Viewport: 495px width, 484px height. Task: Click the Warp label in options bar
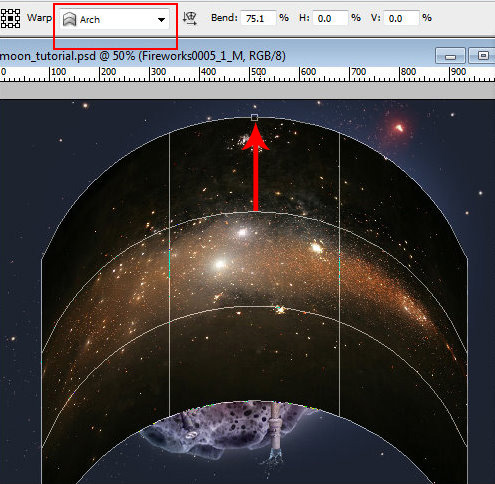click(x=39, y=18)
